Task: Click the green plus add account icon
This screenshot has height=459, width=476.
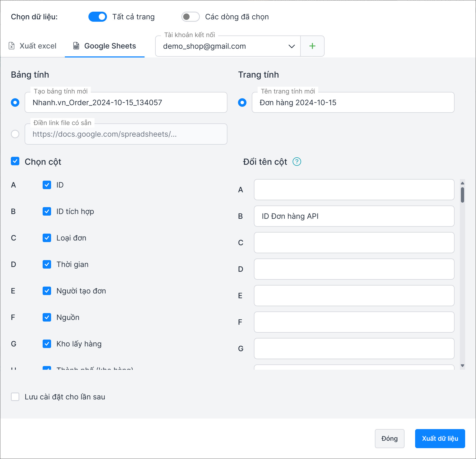Action: tap(312, 46)
